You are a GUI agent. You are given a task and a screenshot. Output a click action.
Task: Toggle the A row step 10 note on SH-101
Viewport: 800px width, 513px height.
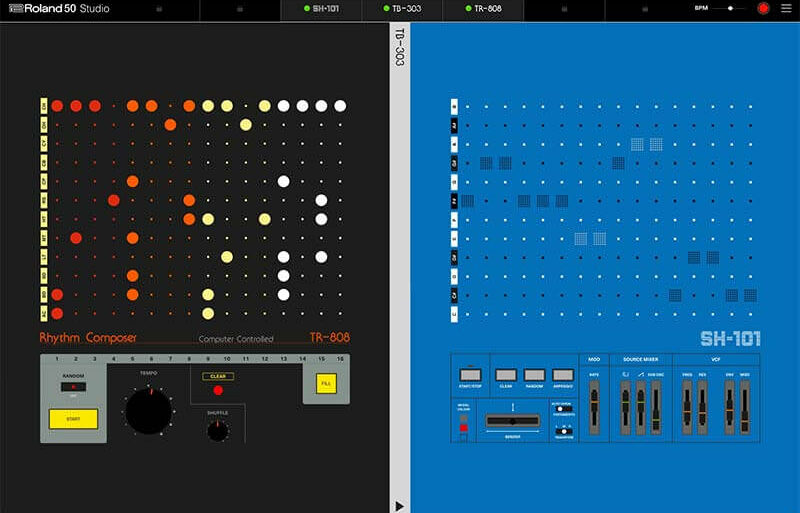point(637,144)
